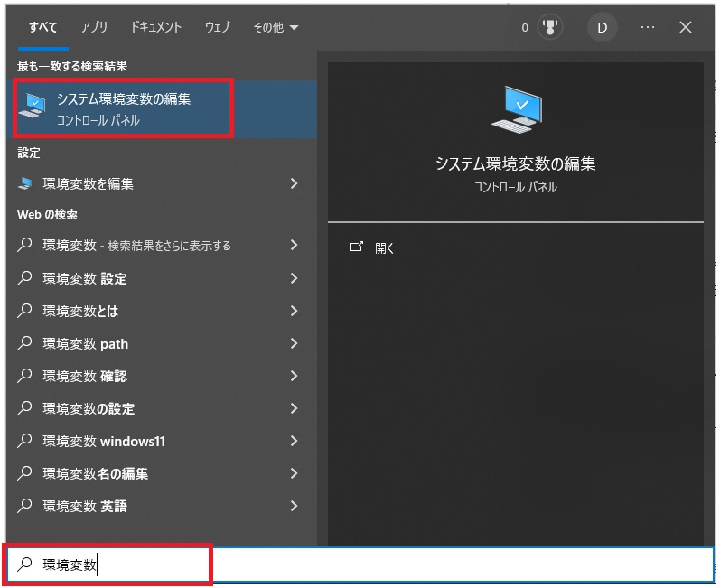Screen dimensions: 720x588
Task: Expand the その他 dropdown
Action: [276, 27]
